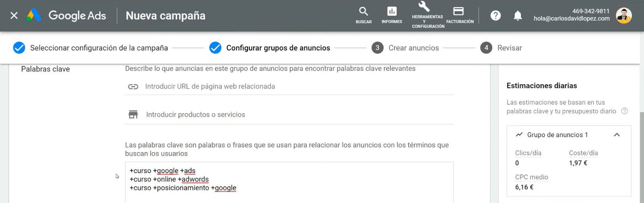644x203 pixels.
Task: Click keyword line +curso +google +ads
Action: point(163,171)
